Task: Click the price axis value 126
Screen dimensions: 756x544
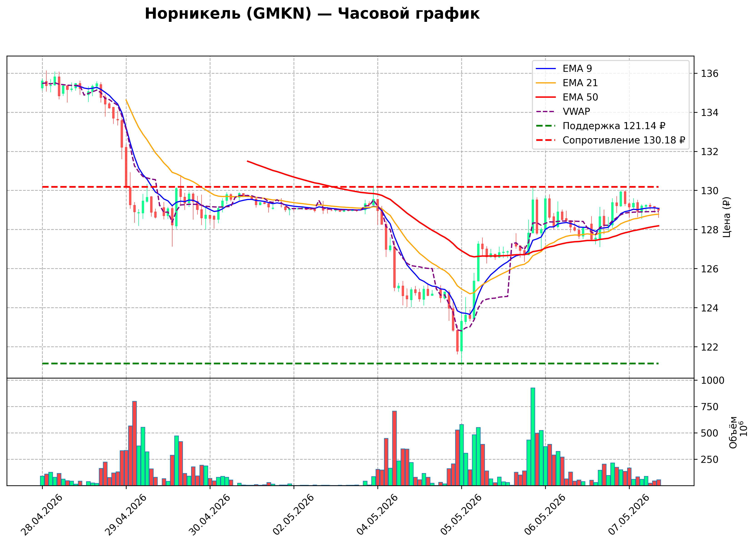Action: tap(710, 269)
